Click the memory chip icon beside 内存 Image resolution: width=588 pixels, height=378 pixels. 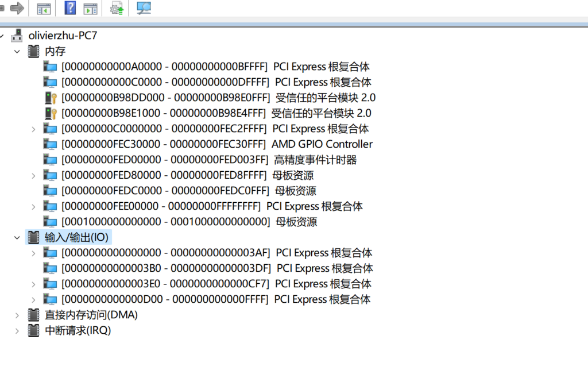click(x=33, y=51)
